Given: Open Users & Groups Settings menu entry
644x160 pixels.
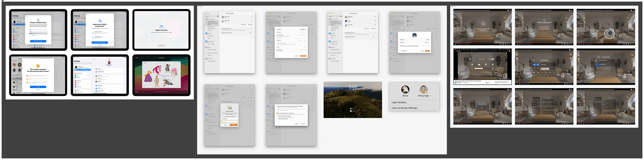Looking at the screenshot, I should coord(405,108).
